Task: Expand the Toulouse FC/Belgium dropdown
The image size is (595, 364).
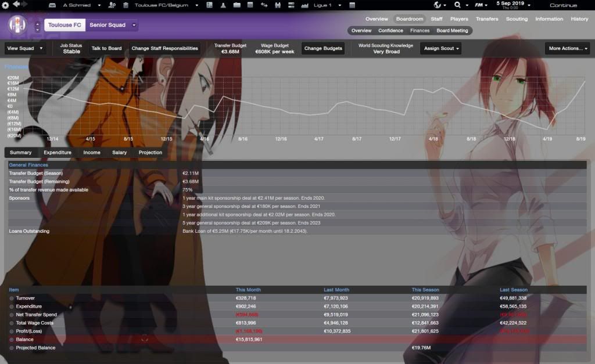Action: (x=196, y=5)
